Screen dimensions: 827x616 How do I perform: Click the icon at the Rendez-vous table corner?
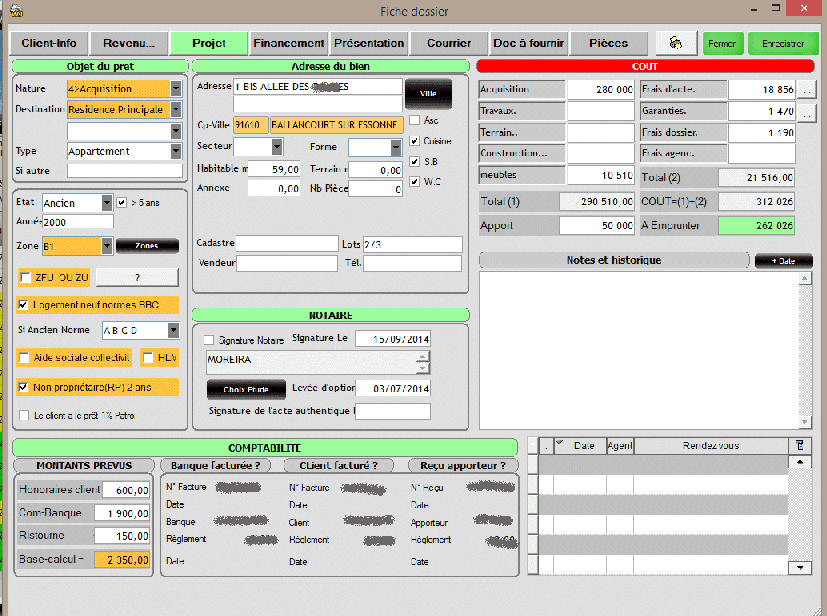799,445
